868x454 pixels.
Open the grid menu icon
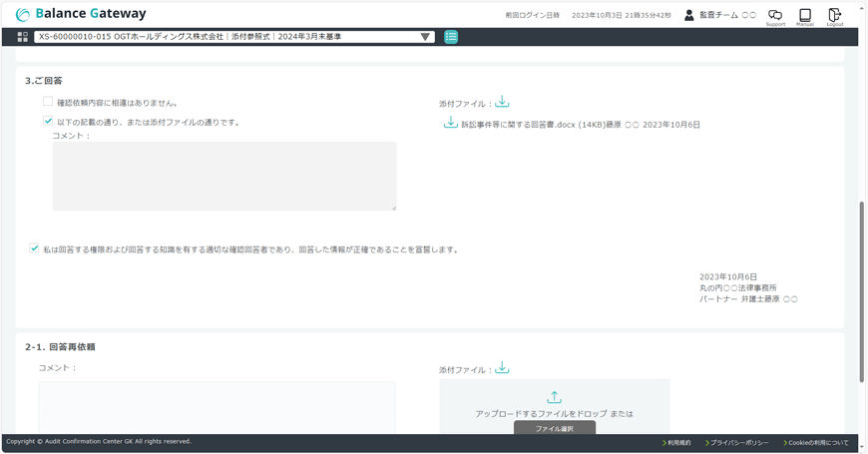(22, 37)
